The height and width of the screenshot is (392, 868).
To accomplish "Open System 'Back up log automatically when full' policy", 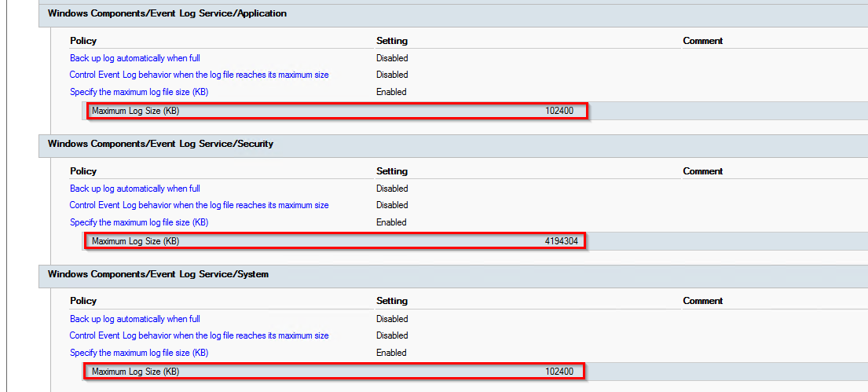I will [x=135, y=319].
